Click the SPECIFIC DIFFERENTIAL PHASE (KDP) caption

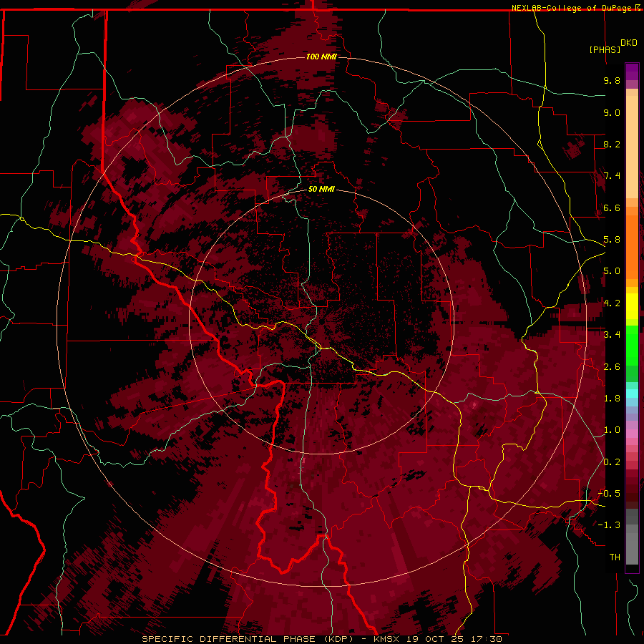(x=248, y=639)
